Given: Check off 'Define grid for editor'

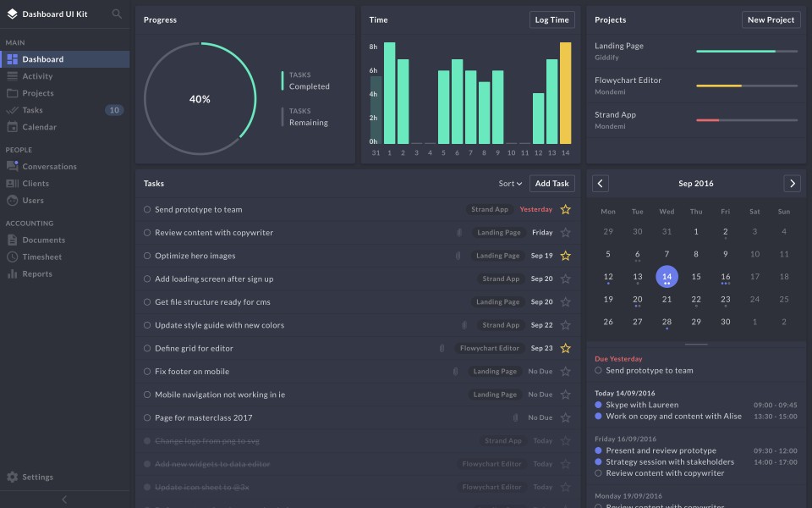Looking at the screenshot, I should point(147,348).
